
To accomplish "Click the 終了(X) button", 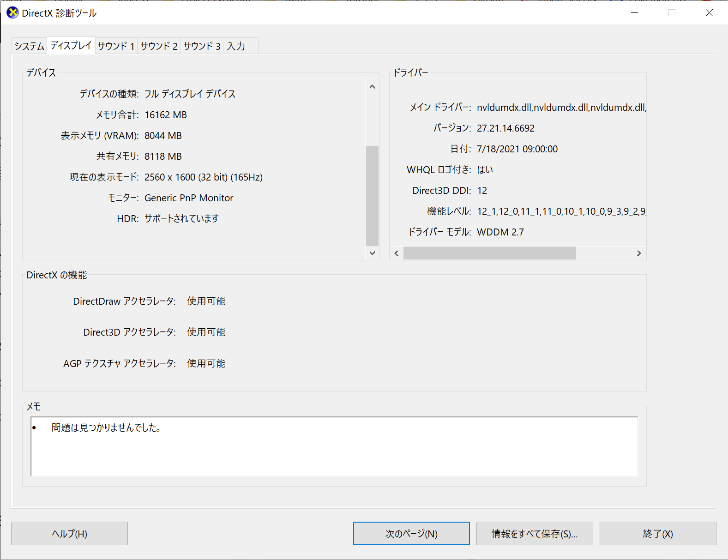I will point(658,534).
